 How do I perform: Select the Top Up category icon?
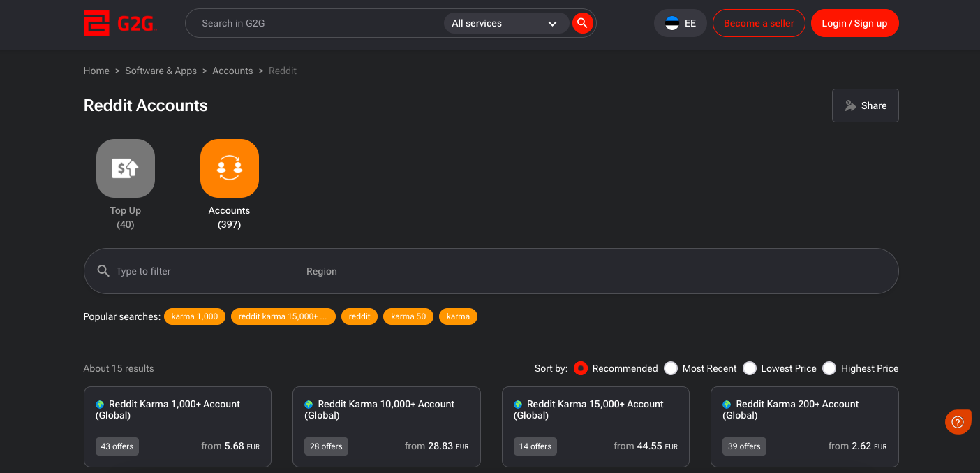click(x=126, y=168)
